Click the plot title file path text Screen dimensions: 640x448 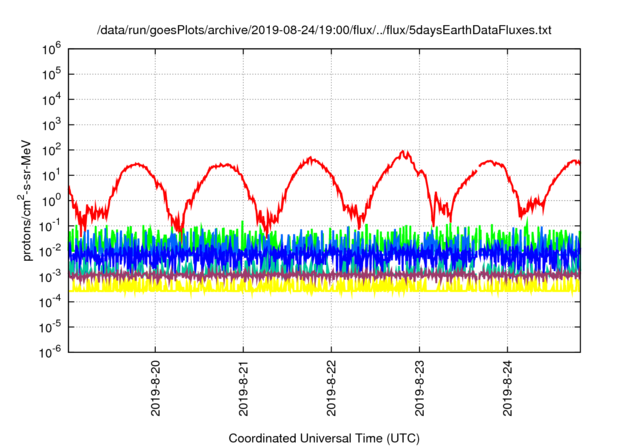click(324, 30)
